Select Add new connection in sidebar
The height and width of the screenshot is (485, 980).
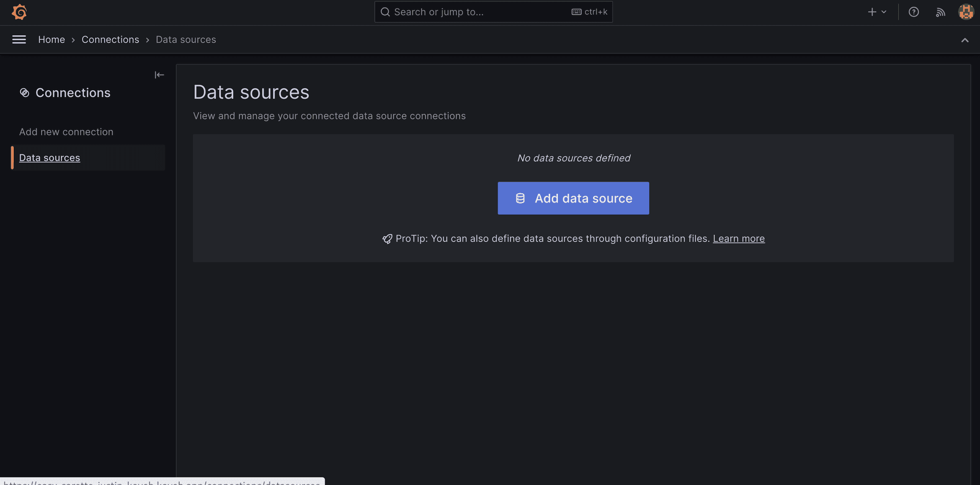coord(66,132)
